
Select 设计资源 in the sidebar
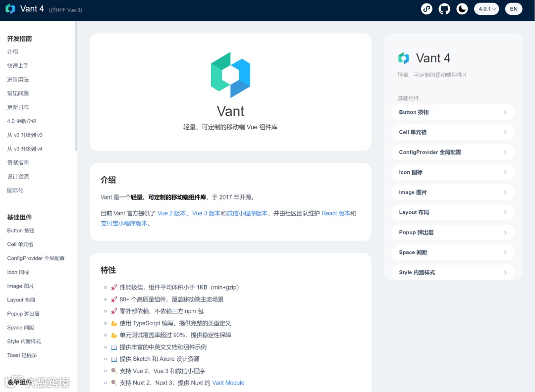(x=18, y=177)
